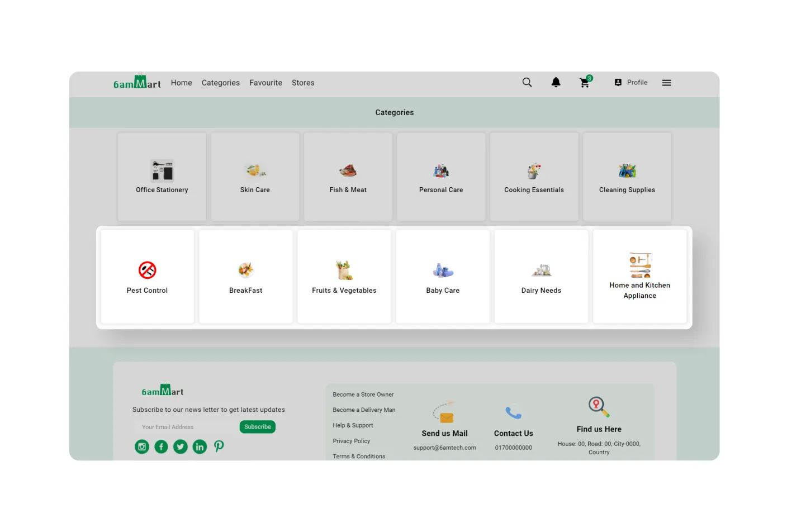This screenshot has height=532, width=787.
Task: Open the Fruits & Vegetables category card
Action: pyautogui.click(x=344, y=277)
